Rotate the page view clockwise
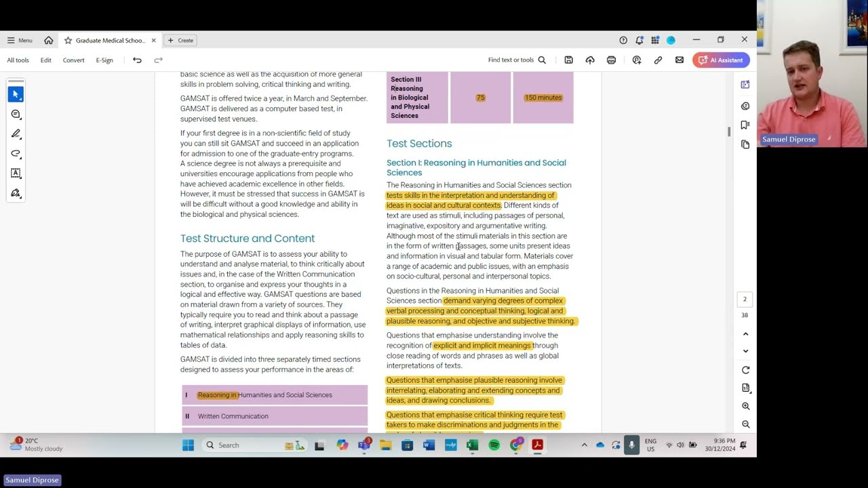 point(745,370)
